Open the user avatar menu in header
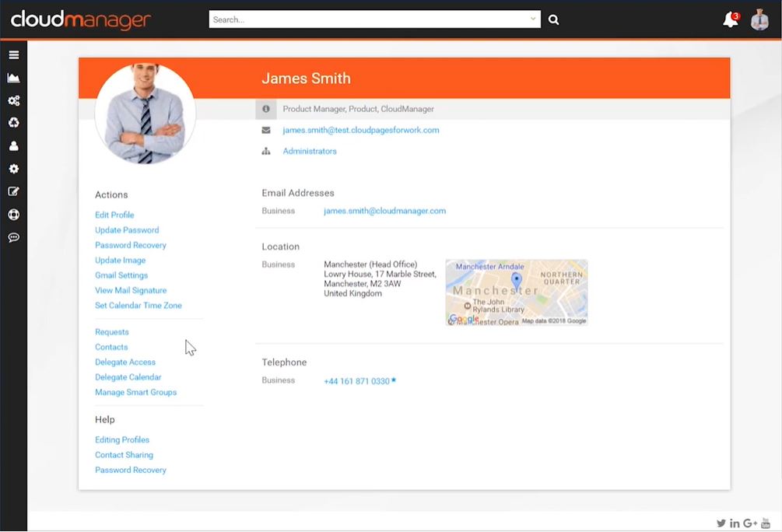This screenshot has height=532, width=782. tap(759, 20)
